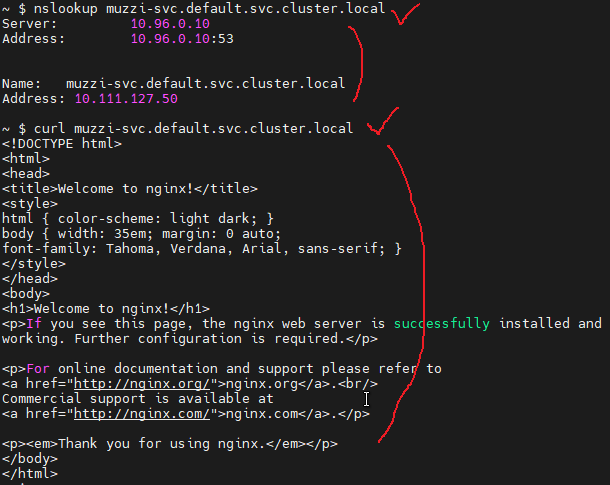Click the closing </html> tag line
610x485 pixels.
point(30,474)
